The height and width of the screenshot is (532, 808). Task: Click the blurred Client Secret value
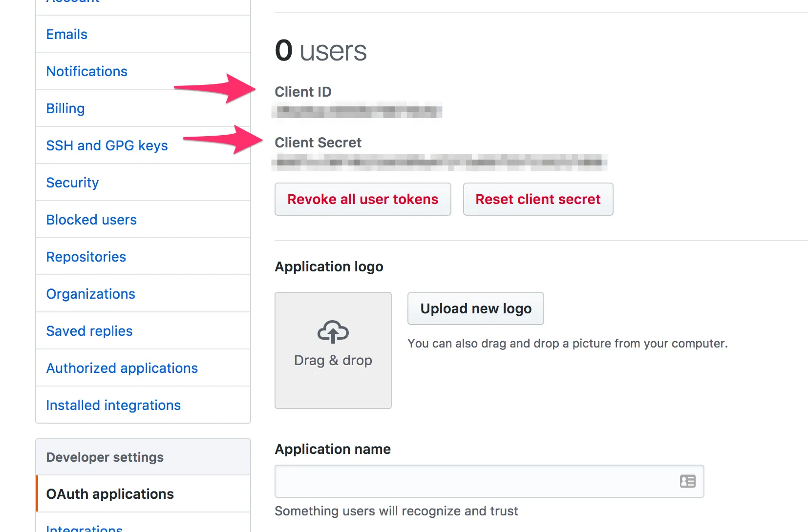[x=440, y=162]
